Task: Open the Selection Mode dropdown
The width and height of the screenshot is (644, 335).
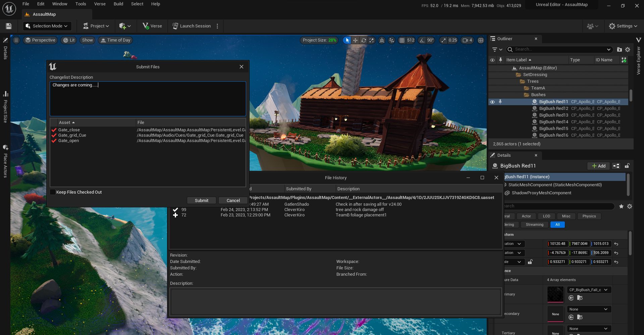Action: click(47, 26)
